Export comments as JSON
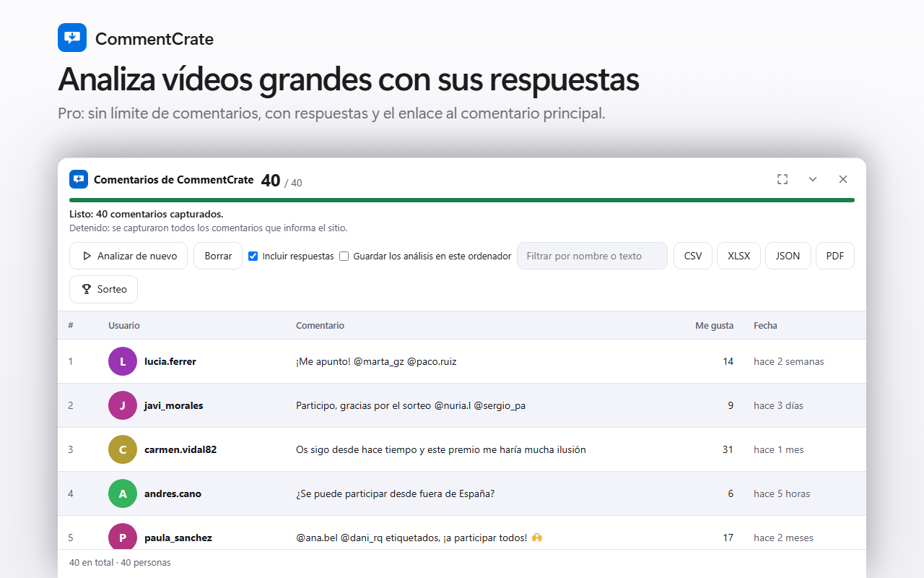 [788, 256]
